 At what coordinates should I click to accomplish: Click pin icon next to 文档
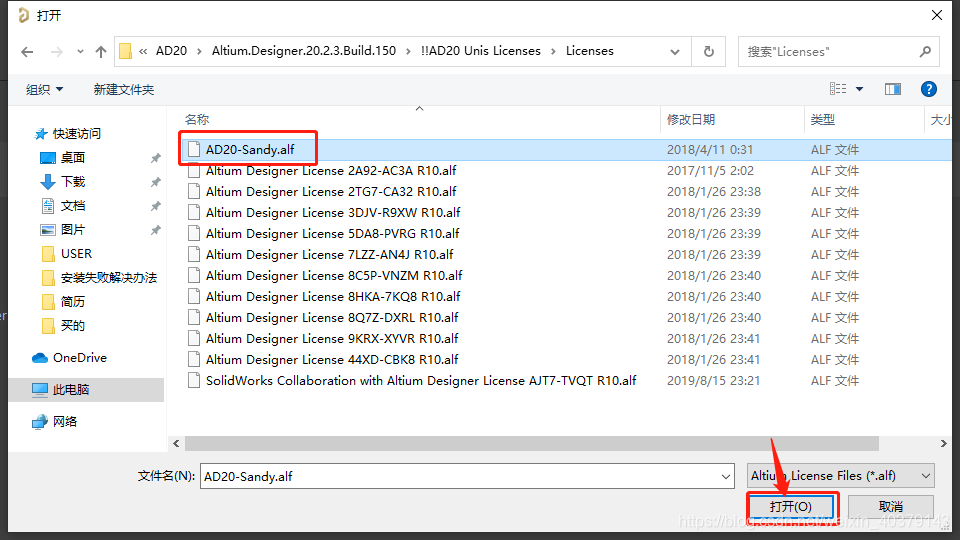click(x=156, y=206)
